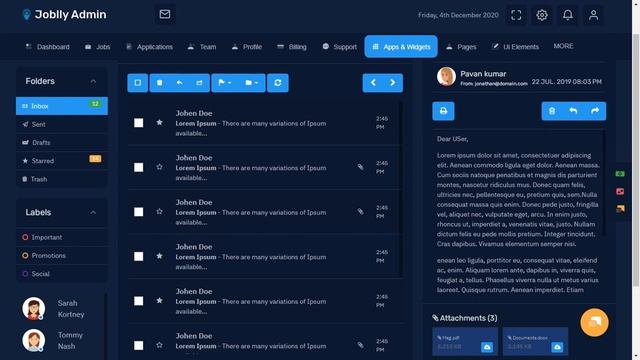Open the Billing nav menu
The width and height of the screenshot is (640, 360).
[291, 47]
